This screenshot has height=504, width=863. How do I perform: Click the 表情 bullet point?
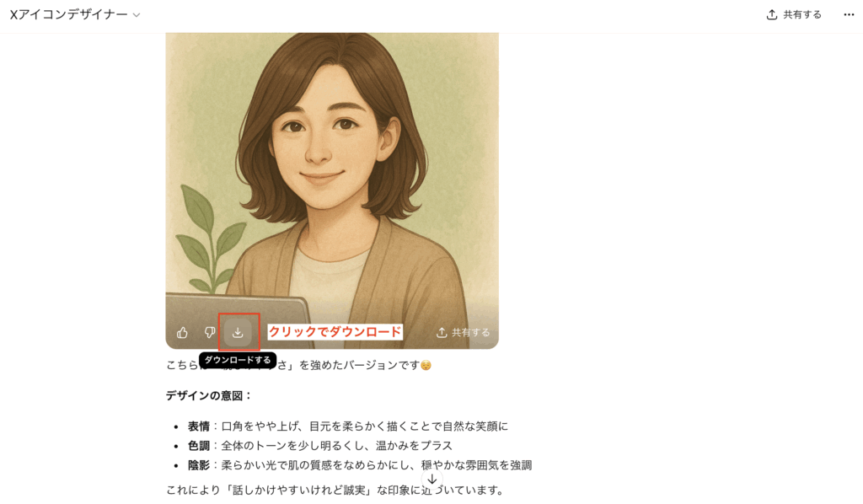pos(348,426)
